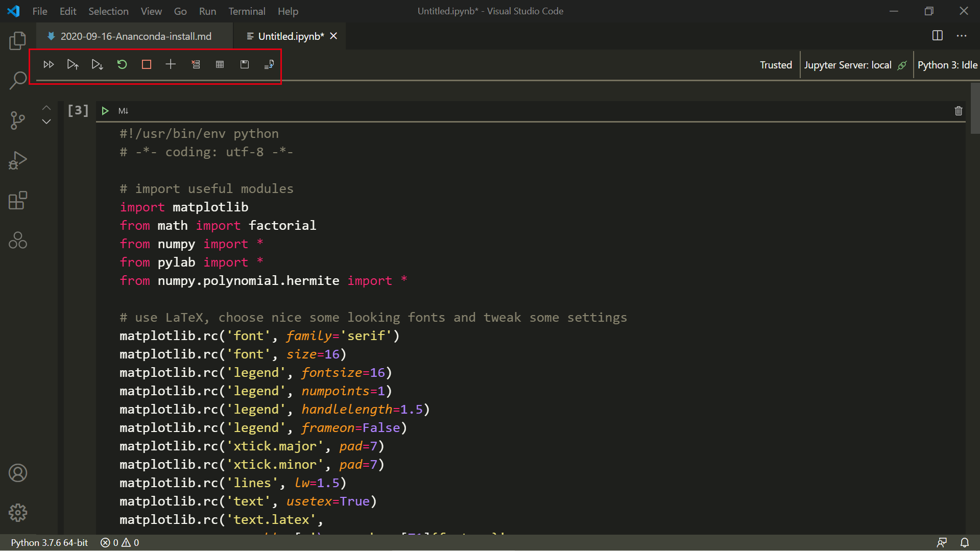
Task: Close the Untitled.ipynb tab
Action: click(x=333, y=36)
